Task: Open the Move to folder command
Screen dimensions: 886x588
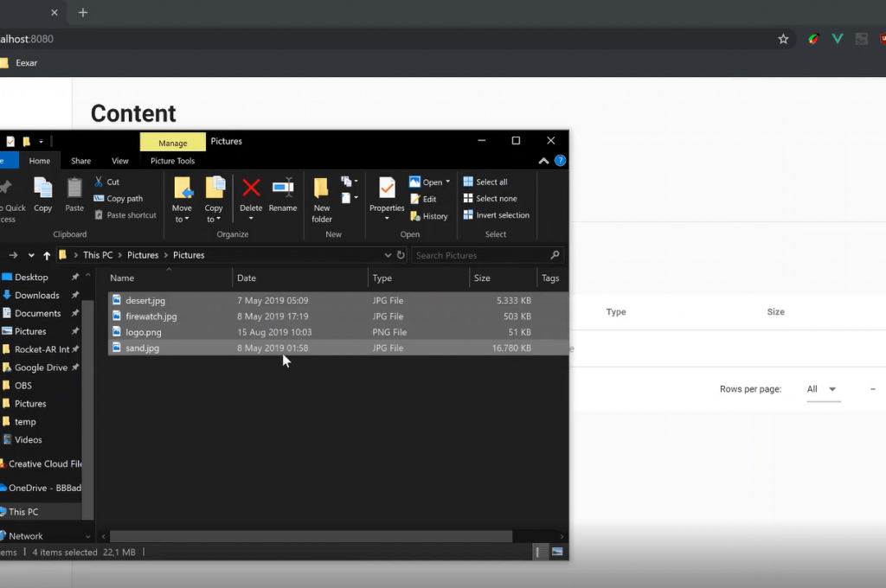Action: pyautogui.click(x=182, y=200)
